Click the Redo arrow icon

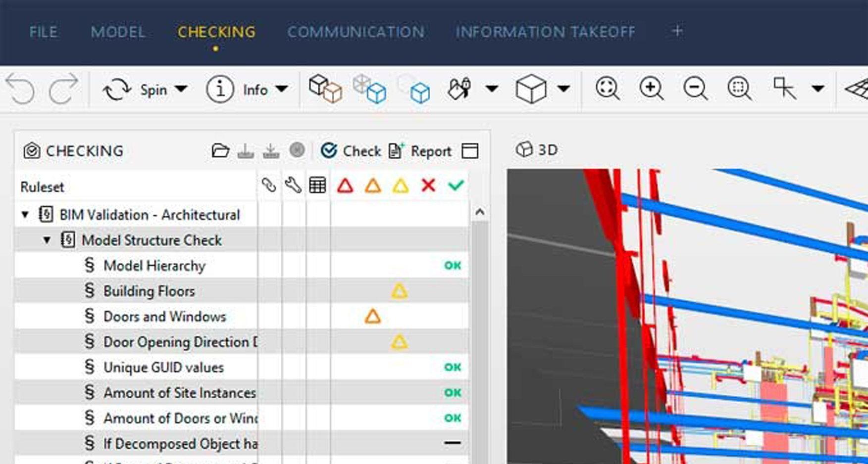pyautogui.click(x=63, y=90)
